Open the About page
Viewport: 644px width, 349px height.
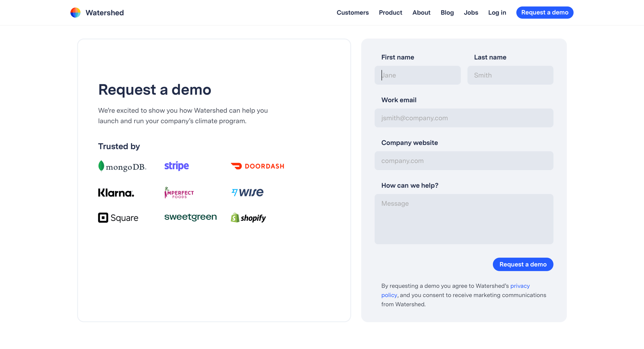pos(421,12)
